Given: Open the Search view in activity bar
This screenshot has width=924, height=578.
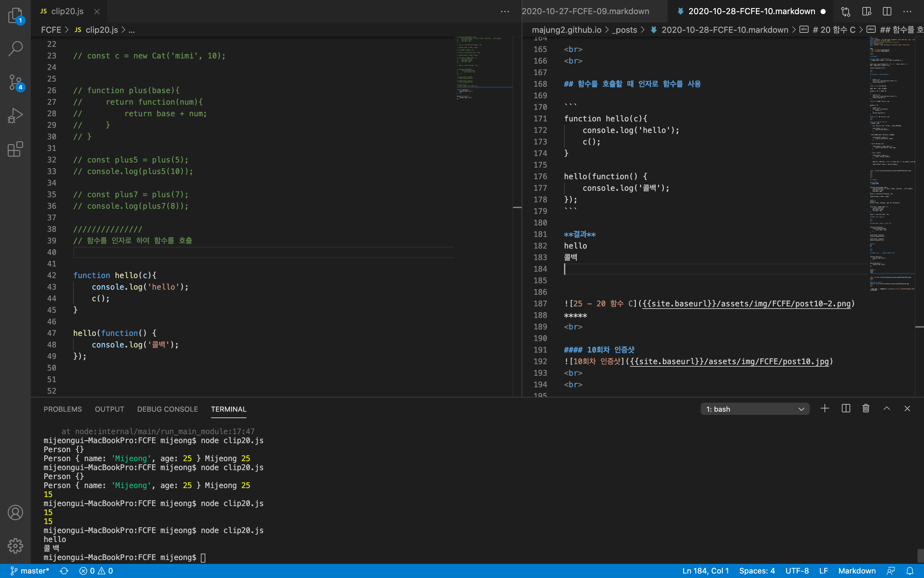Looking at the screenshot, I should 15,48.
